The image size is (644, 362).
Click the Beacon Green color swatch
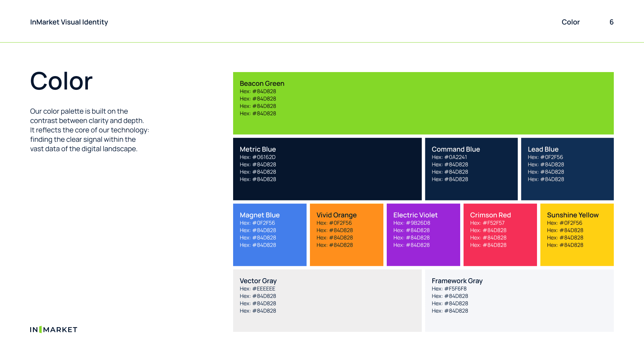pyautogui.click(x=423, y=103)
